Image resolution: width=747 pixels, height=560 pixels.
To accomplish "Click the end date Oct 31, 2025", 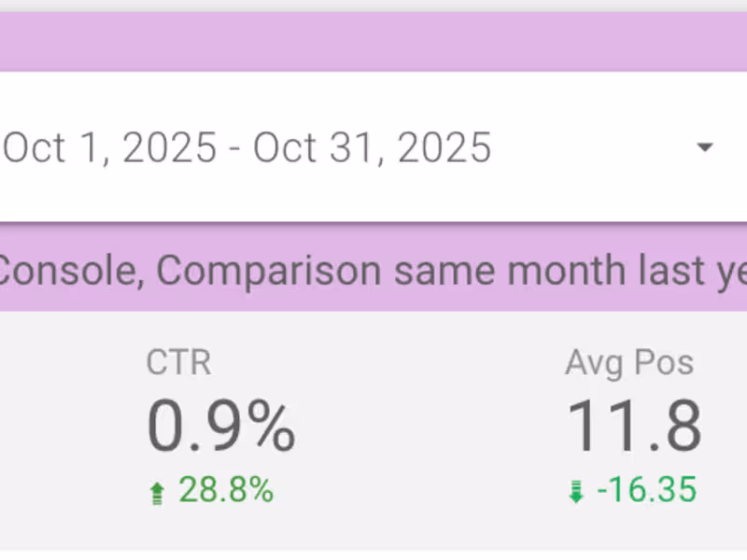I will 373,147.
